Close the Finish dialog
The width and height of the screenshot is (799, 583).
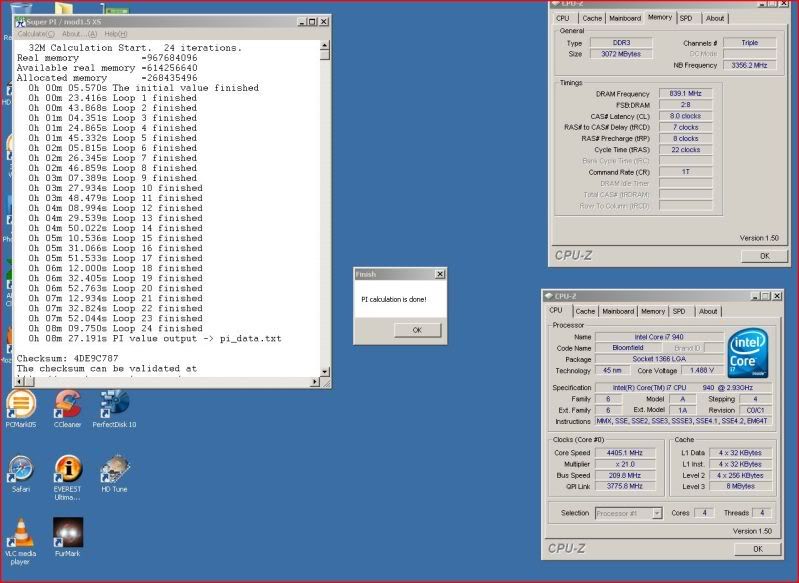pos(440,274)
